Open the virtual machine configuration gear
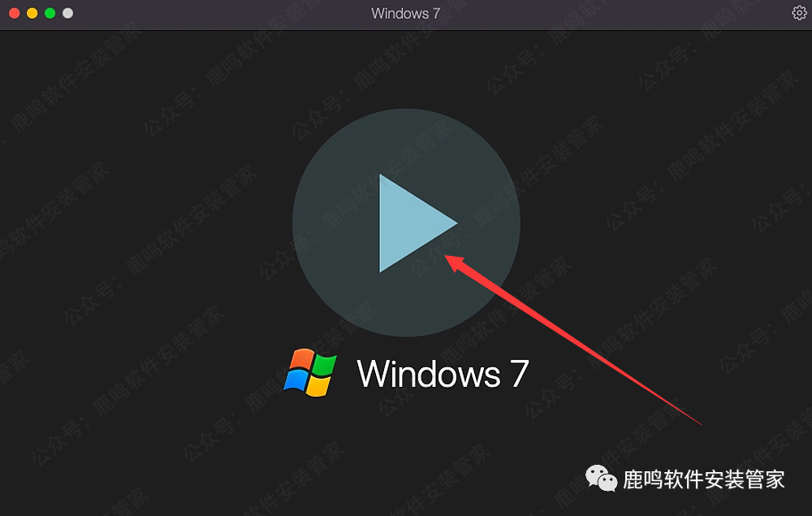Viewport: 812px width, 516px height. pos(800,13)
